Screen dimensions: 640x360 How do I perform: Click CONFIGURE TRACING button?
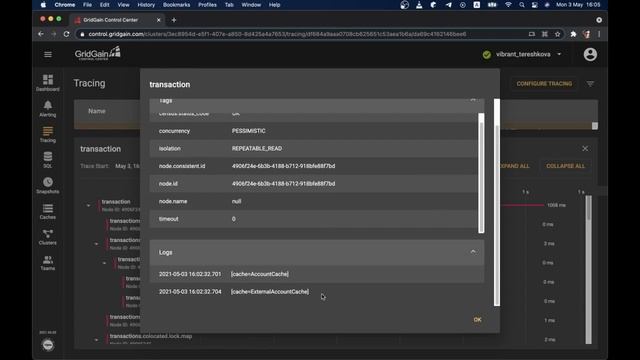point(544,84)
